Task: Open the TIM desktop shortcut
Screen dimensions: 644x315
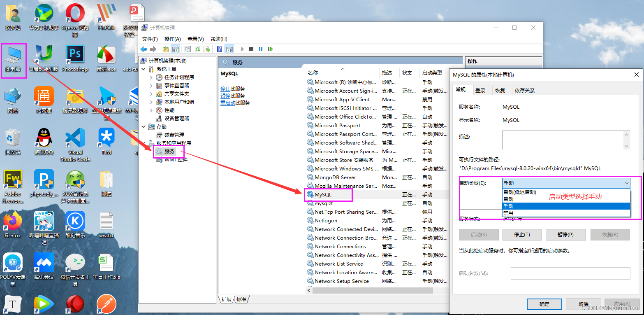Action: point(107,141)
